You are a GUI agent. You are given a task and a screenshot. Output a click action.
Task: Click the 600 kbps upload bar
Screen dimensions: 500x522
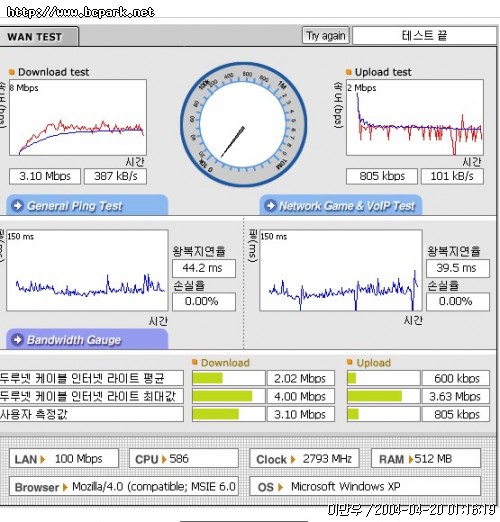pyautogui.click(x=383, y=378)
